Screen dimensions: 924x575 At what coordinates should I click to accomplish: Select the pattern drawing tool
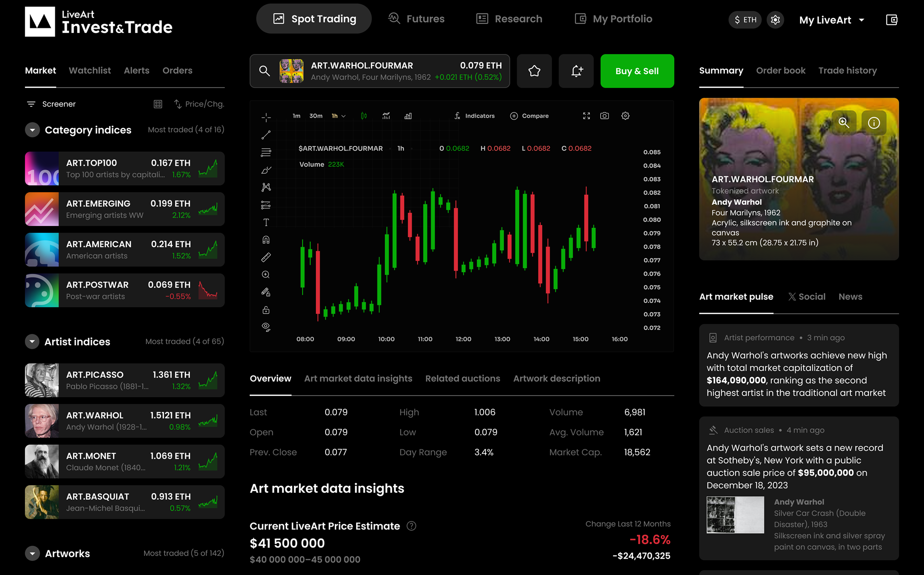[266, 187]
